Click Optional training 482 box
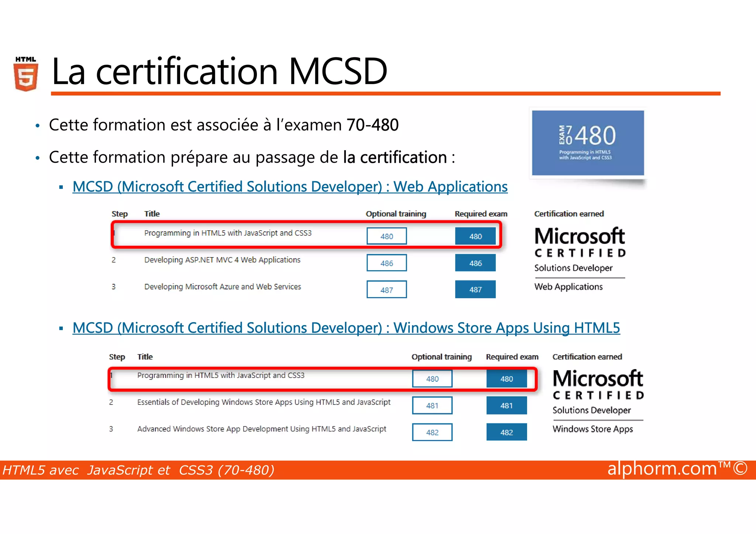 click(x=432, y=432)
